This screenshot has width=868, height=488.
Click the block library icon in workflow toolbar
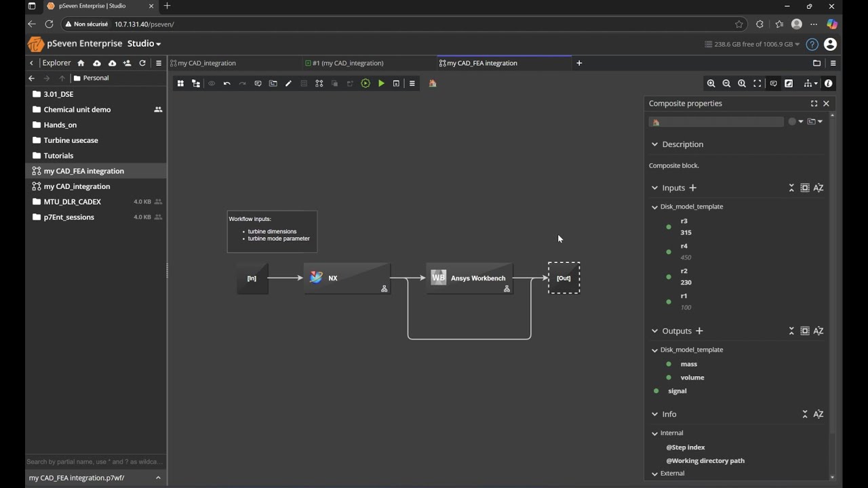pyautogui.click(x=180, y=83)
